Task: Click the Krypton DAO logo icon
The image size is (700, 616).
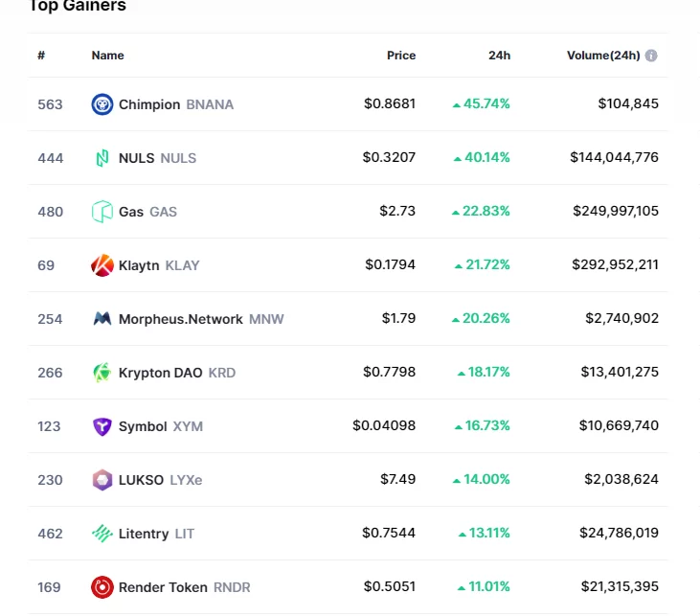Action: pyautogui.click(x=102, y=373)
